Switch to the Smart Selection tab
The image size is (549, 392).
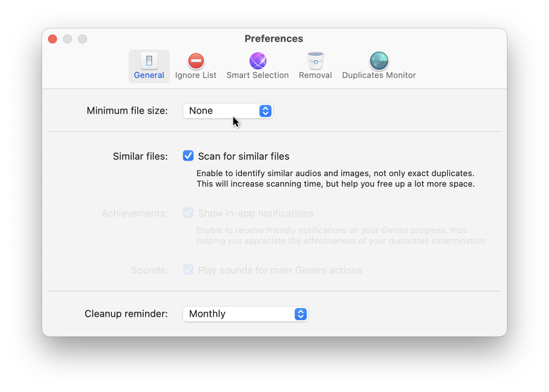[258, 66]
